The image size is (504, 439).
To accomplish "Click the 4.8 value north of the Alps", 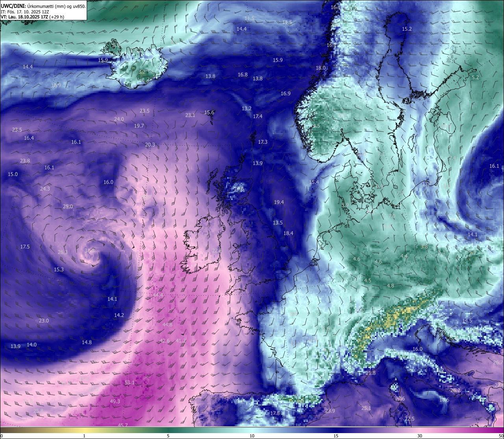I will click(390, 285).
